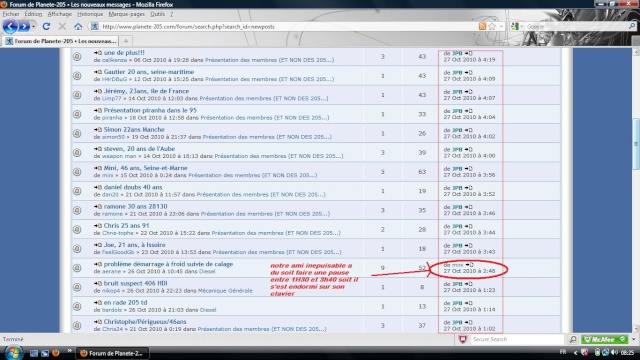Image resolution: width=640 pixels, height=360 pixels.
Task: Click the Mécanique Générale forum link
Action: 225,291
